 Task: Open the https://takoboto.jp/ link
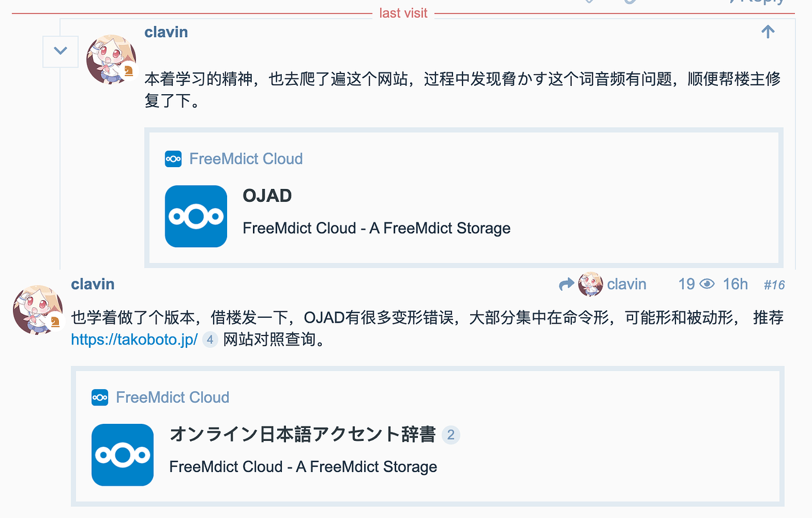pos(134,339)
